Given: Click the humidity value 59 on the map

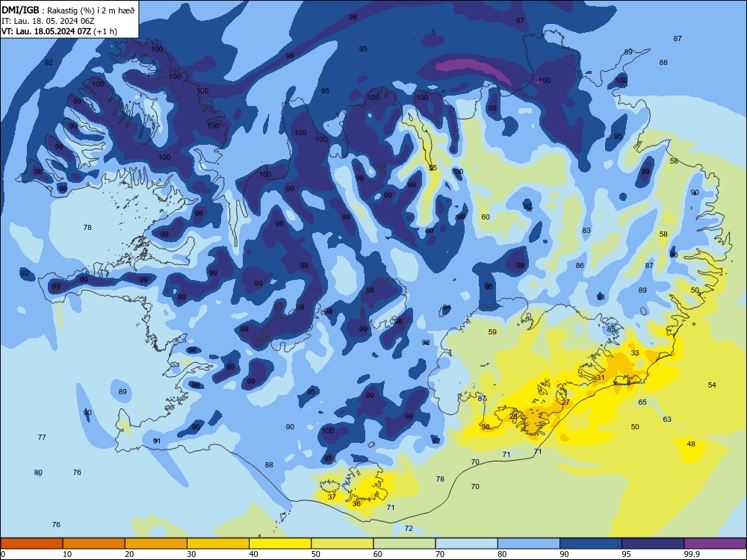Looking at the screenshot, I should [492, 332].
